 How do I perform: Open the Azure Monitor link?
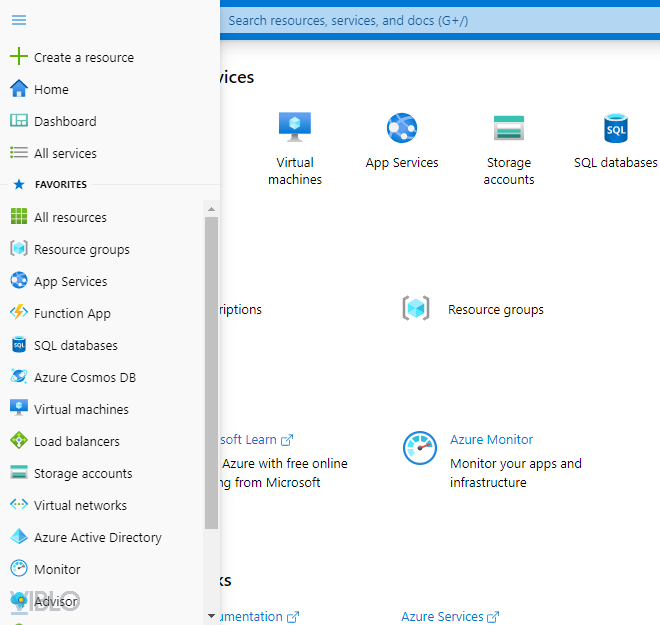point(491,439)
